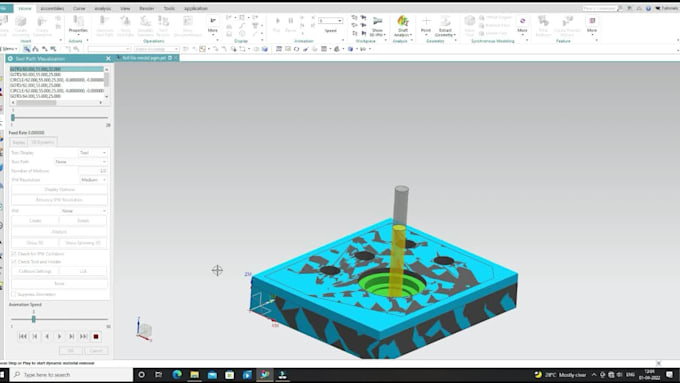Open the Analysis ribbon tab

click(x=102, y=8)
